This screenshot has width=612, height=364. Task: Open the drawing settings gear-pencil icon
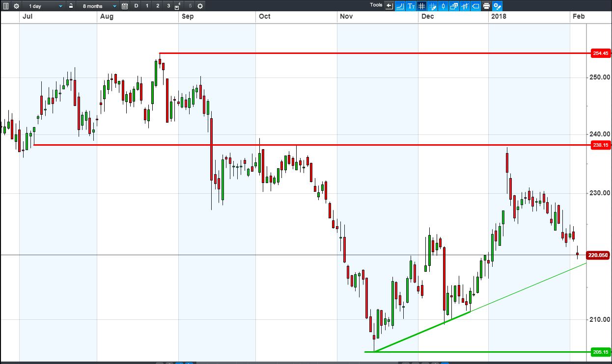click(x=497, y=6)
